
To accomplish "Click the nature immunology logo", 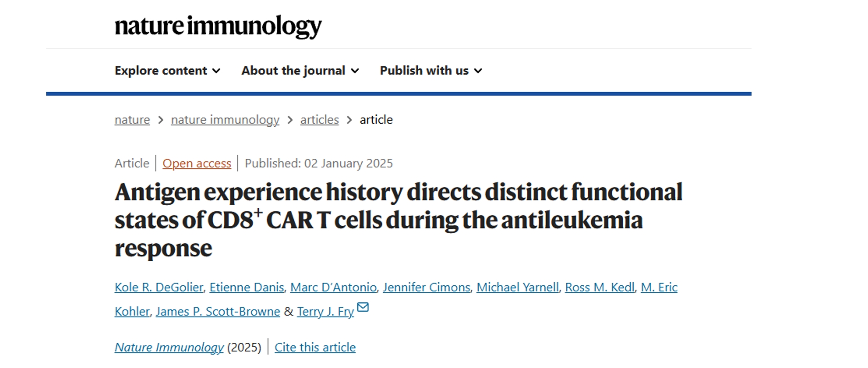I will [218, 27].
